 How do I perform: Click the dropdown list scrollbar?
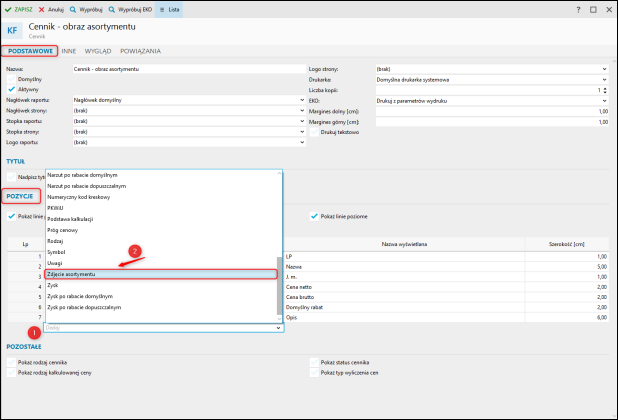[x=279, y=286]
